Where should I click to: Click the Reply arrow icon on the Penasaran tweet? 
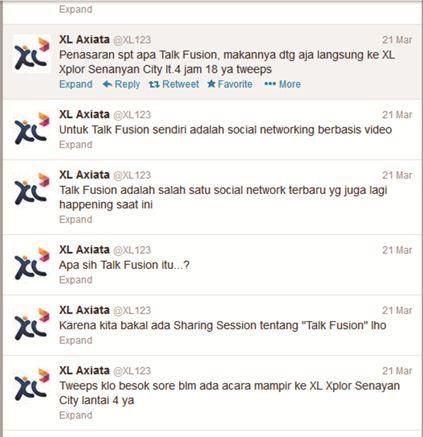coord(107,84)
